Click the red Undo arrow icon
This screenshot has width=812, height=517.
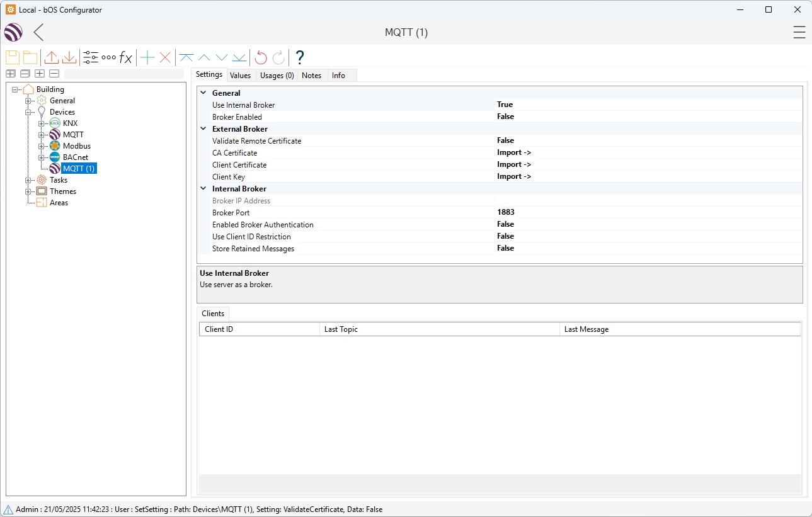point(261,57)
